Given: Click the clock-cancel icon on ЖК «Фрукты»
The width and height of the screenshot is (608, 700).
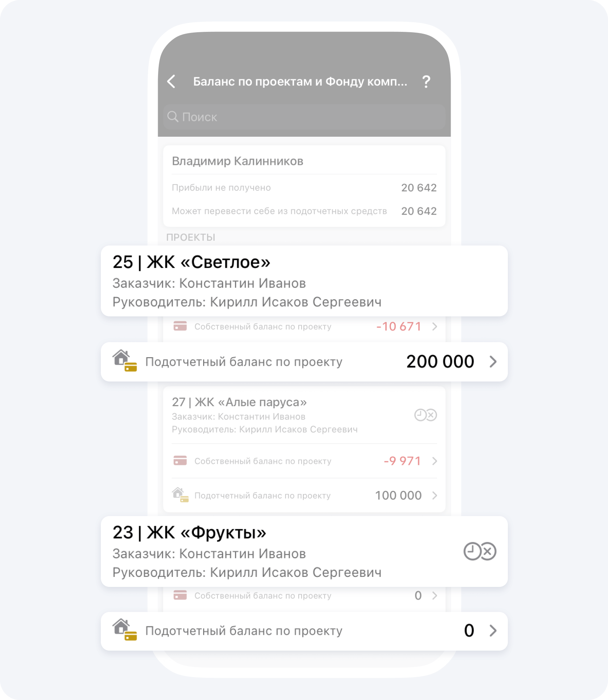Looking at the screenshot, I should [480, 551].
